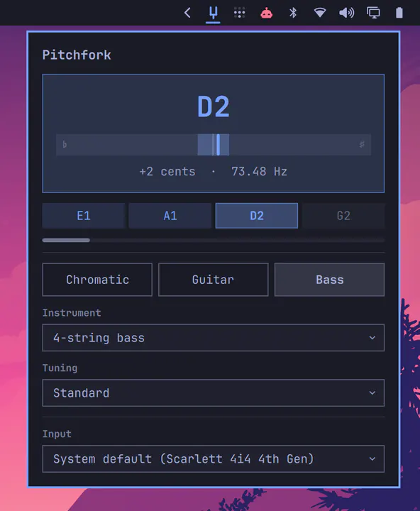
Task: Open the Bluetooth menu icon
Action: [293, 13]
